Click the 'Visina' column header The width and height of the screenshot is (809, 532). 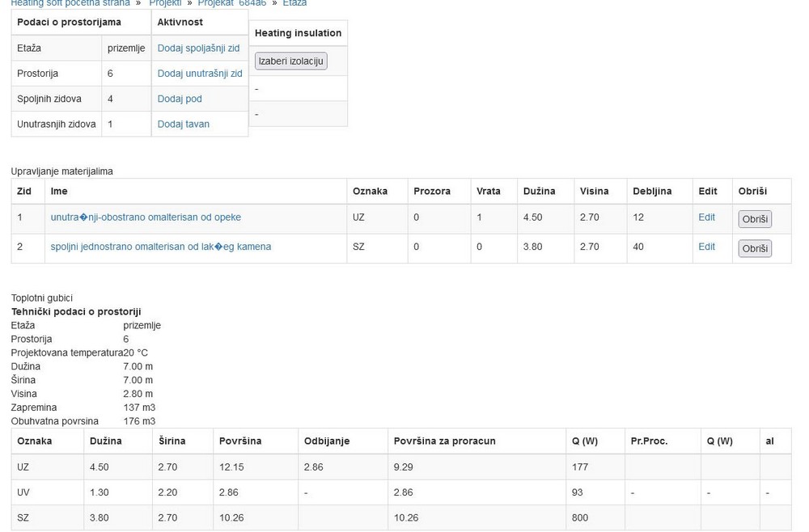(x=594, y=192)
